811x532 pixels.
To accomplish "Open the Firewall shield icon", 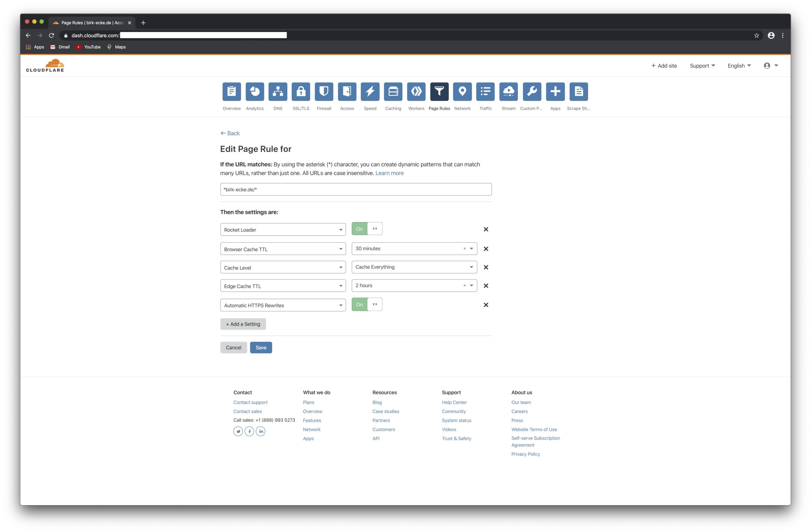I will (x=324, y=91).
